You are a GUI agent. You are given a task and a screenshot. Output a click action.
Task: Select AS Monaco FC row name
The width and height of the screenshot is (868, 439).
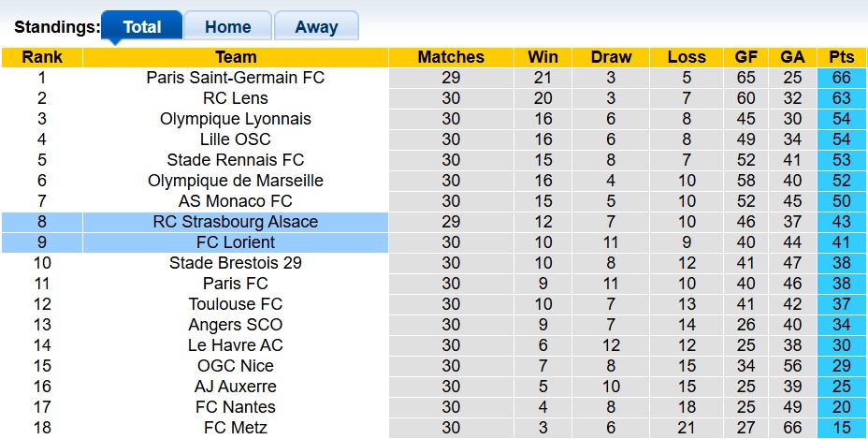click(x=236, y=201)
